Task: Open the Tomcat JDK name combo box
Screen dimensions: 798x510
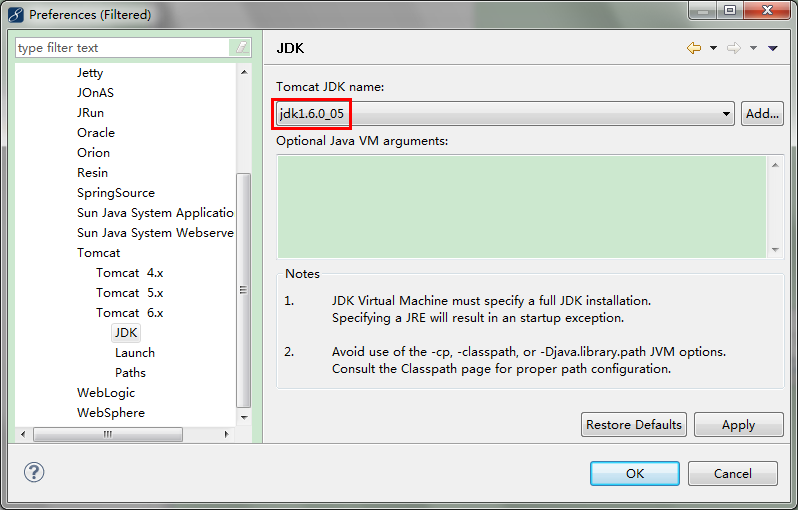Action: click(505, 114)
